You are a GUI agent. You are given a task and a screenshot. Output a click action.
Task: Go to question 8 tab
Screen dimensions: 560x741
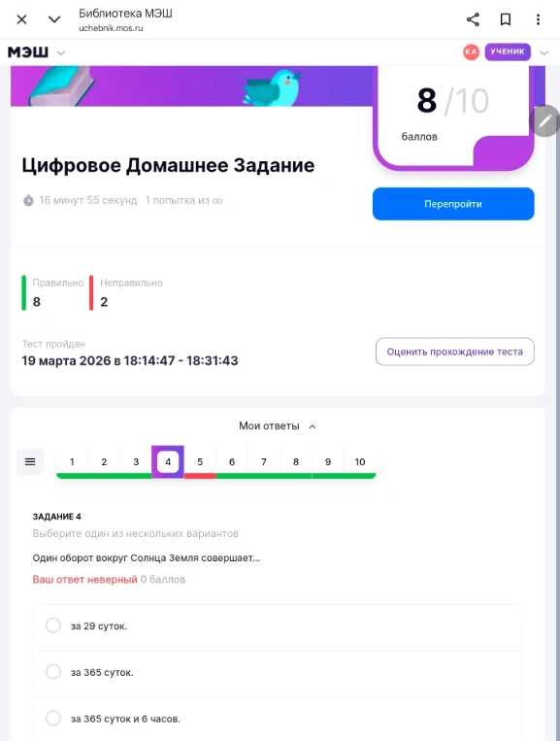tap(296, 461)
